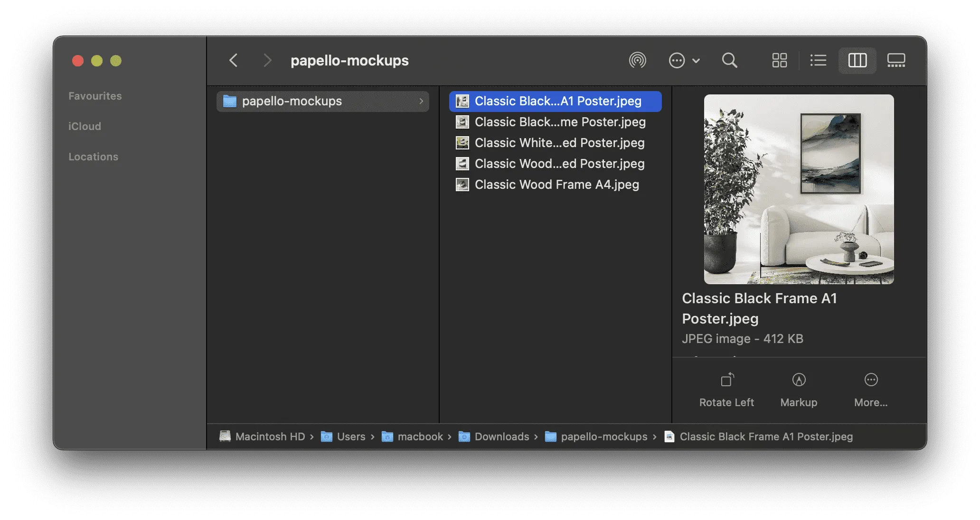
Task: Click iCloud in the sidebar
Action: 85,126
